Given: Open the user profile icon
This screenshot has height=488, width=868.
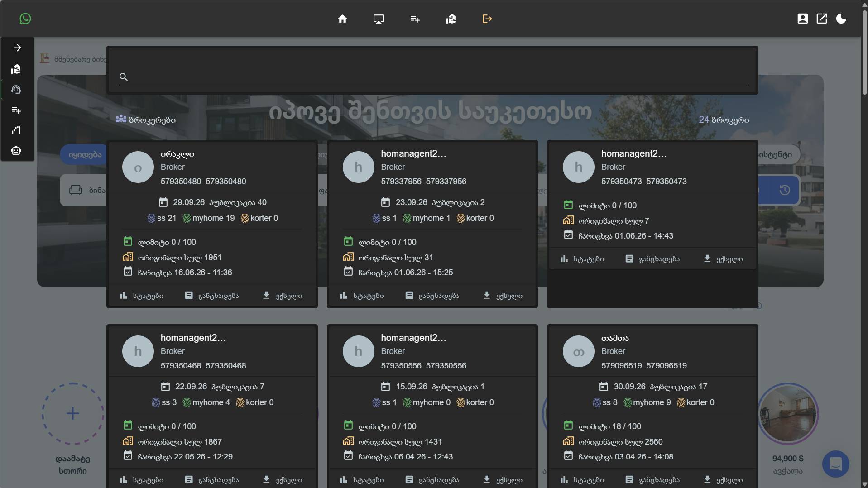Looking at the screenshot, I should point(802,19).
